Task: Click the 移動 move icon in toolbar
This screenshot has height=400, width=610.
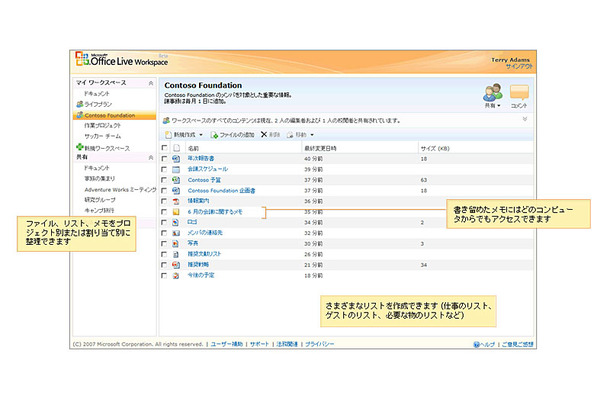Action: (x=290, y=135)
